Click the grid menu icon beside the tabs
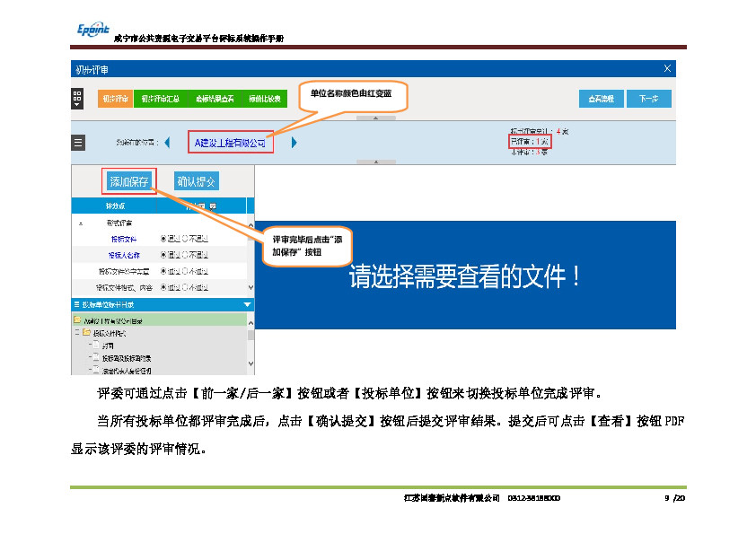756x534 pixels. click(78, 99)
